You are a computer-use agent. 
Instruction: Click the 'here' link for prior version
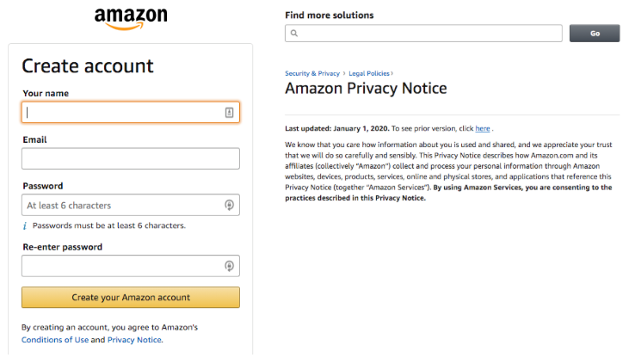click(483, 128)
